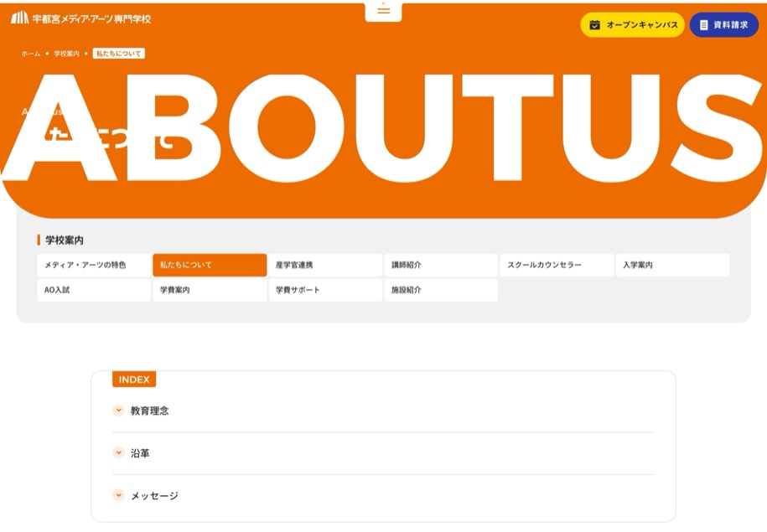767x532 pixels.
Task: Expand the 沿革 chevron
Action: click(118, 452)
